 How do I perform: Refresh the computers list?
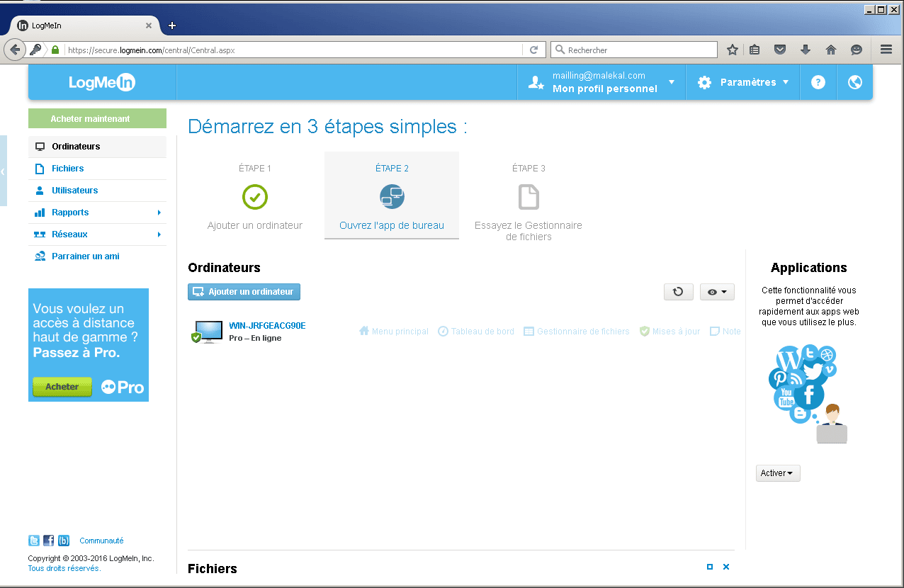679,292
